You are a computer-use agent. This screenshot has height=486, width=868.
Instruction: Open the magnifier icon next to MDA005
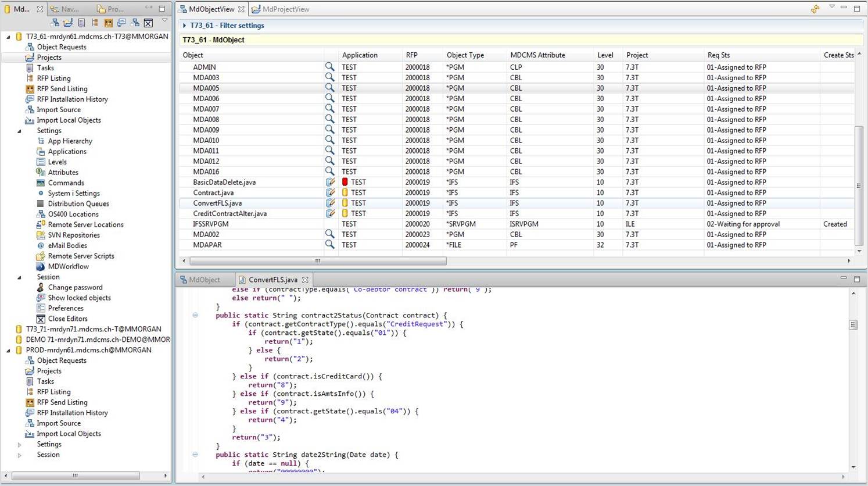(329, 88)
